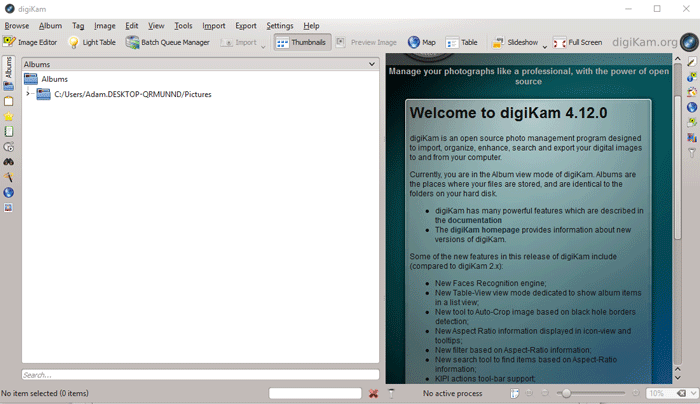Click the digiKam.org logo link
The image size is (700, 404).
click(645, 42)
